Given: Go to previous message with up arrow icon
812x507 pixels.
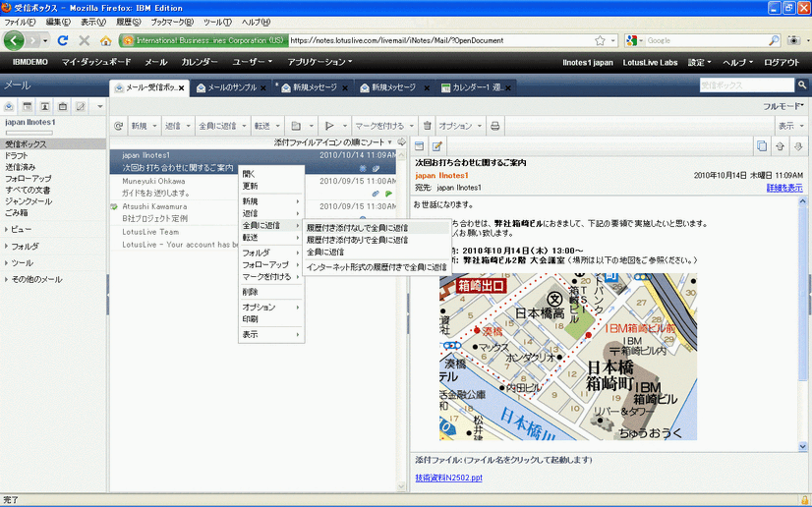Looking at the screenshot, I should pos(780,146).
